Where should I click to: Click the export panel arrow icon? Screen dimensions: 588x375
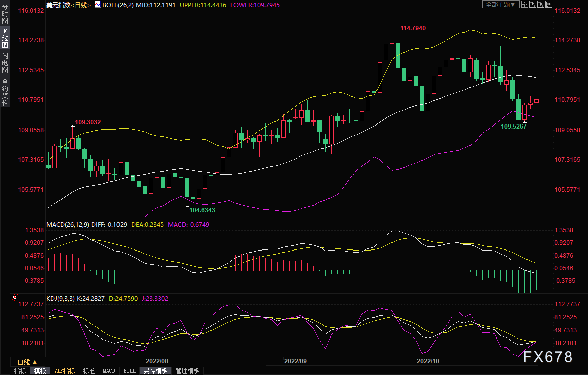pyautogui.click(x=549, y=4)
